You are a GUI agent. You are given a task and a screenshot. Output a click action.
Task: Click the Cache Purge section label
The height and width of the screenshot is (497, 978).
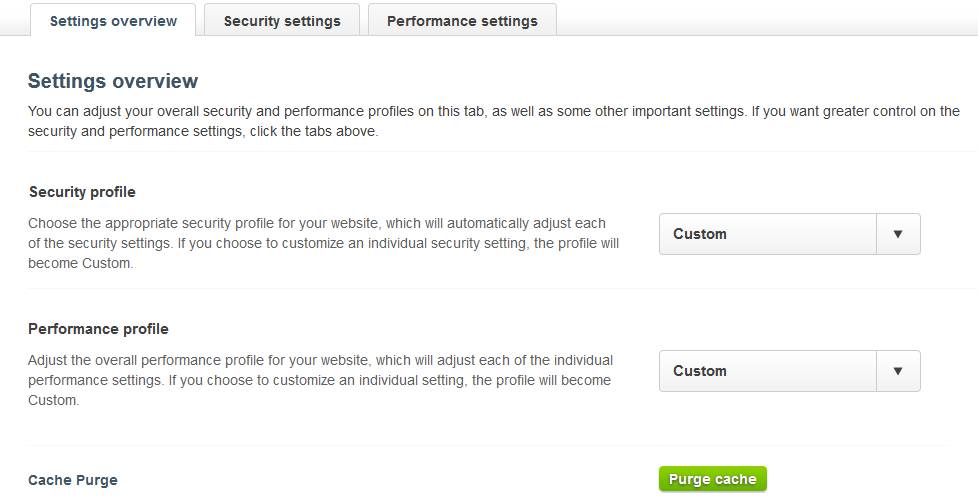[73, 480]
